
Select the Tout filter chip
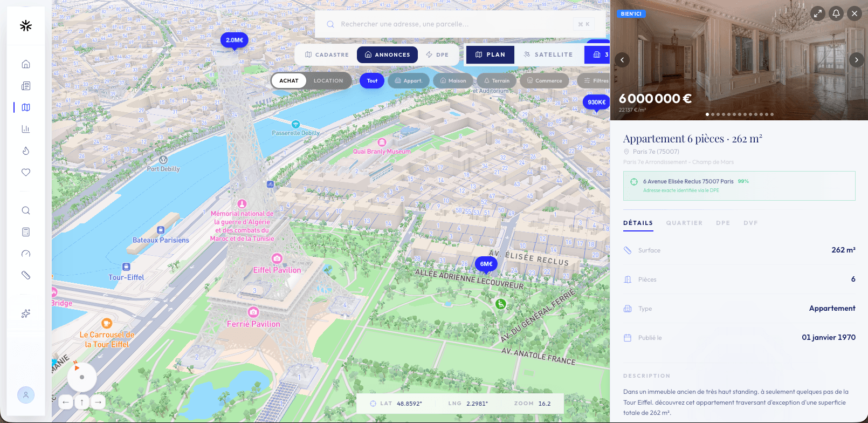[x=372, y=80]
